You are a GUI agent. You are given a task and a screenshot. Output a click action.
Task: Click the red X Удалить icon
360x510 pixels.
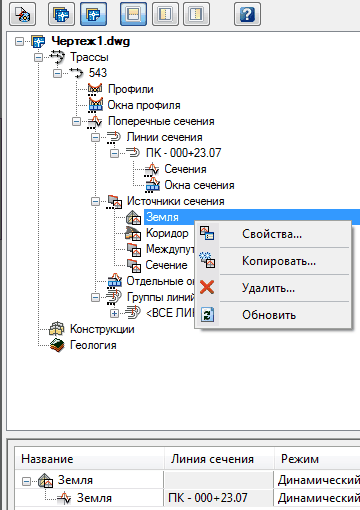[x=207, y=287]
